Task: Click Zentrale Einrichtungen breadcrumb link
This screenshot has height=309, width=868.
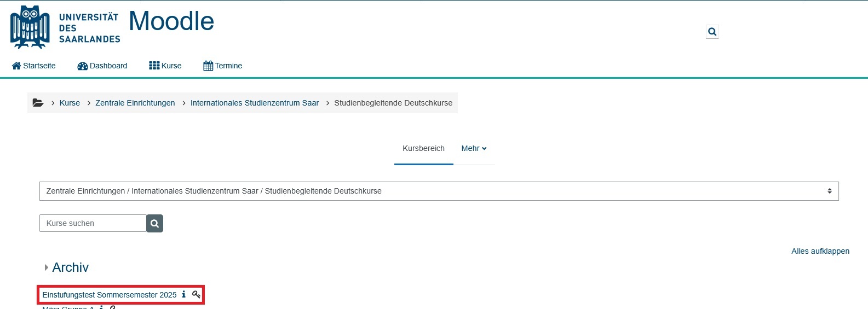Action: 135,103
